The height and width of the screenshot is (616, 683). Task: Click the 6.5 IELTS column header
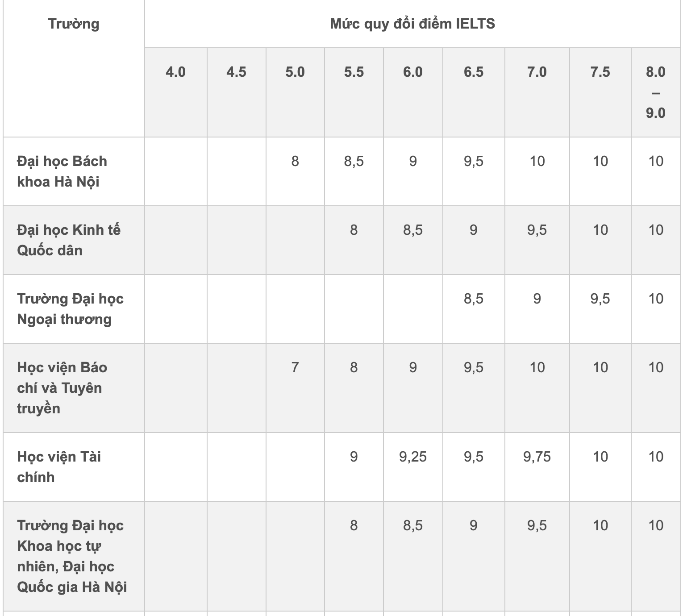coord(474,72)
